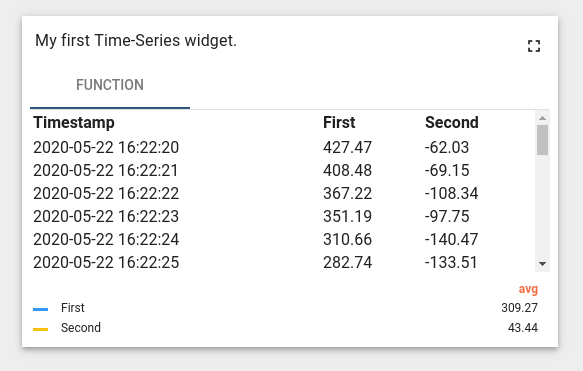Click the scrollbar up arrow
The height and width of the screenshot is (371, 583).
click(x=542, y=118)
